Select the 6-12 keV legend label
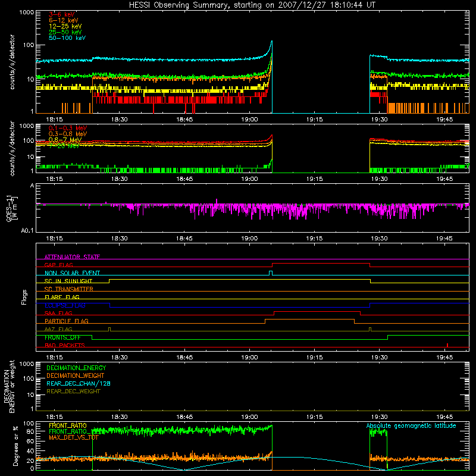The height and width of the screenshot is (476, 476). point(64,20)
